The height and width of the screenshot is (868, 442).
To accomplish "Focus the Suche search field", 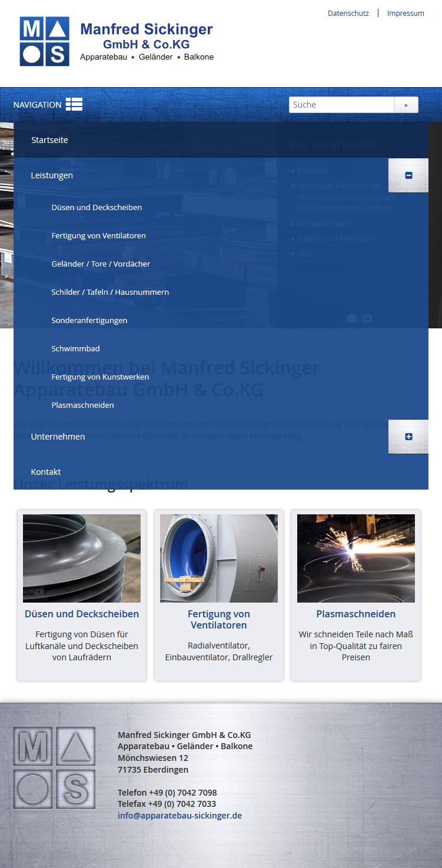I will (x=341, y=105).
